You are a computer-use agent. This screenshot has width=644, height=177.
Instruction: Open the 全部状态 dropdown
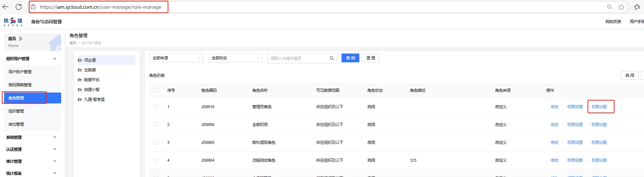click(235, 58)
